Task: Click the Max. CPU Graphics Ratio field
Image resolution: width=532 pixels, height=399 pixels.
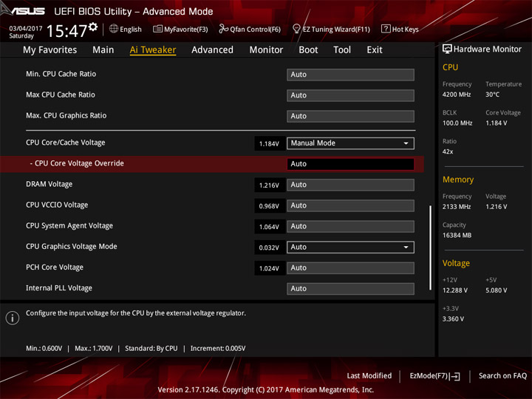Action: click(350, 116)
